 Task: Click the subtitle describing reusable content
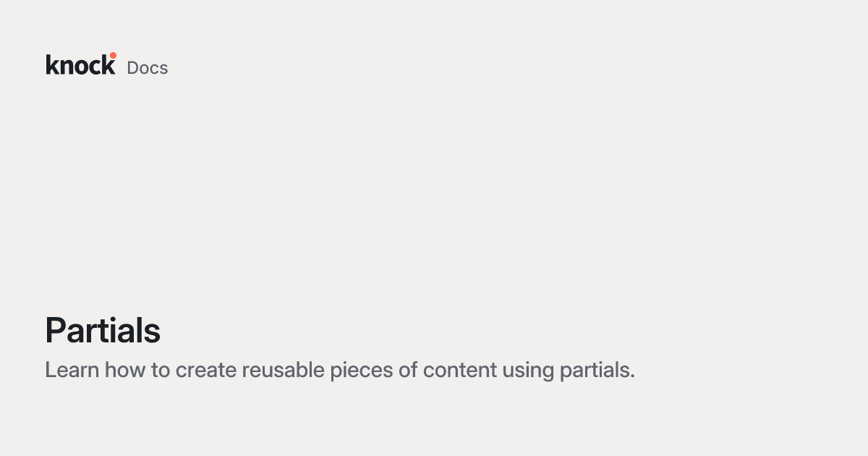[340, 371]
